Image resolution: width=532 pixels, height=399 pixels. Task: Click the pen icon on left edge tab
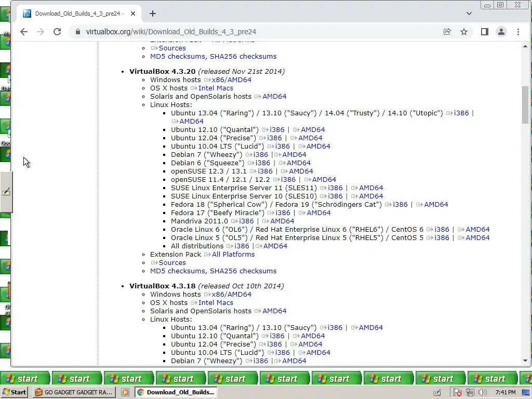[6, 192]
